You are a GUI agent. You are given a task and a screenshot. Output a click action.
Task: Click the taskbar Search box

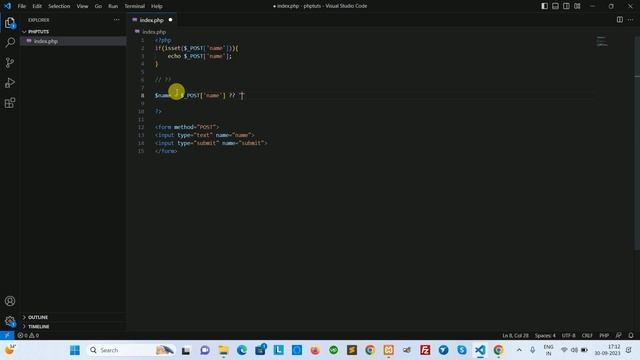(130, 350)
